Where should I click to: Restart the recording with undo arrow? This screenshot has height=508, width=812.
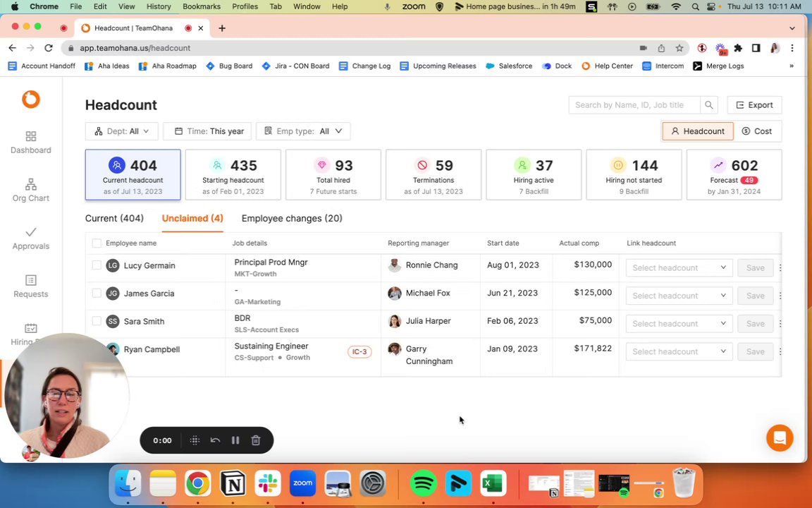point(215,440)
